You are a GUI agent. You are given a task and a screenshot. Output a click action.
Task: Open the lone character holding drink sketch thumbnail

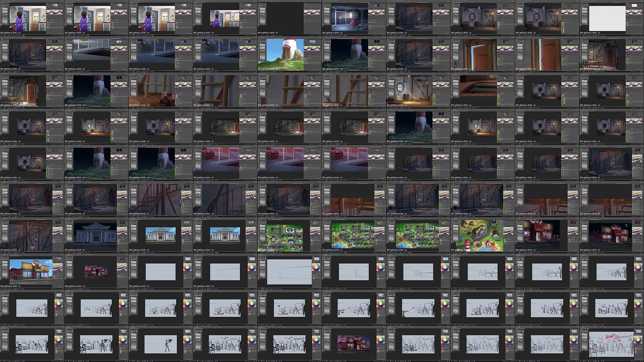(161, 344)
